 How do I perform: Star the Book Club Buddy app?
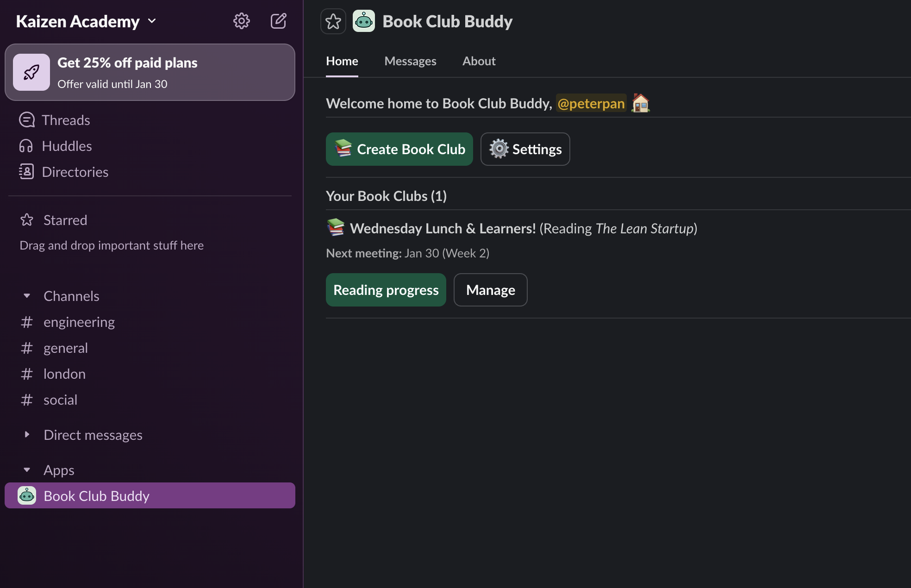[333, 21]
